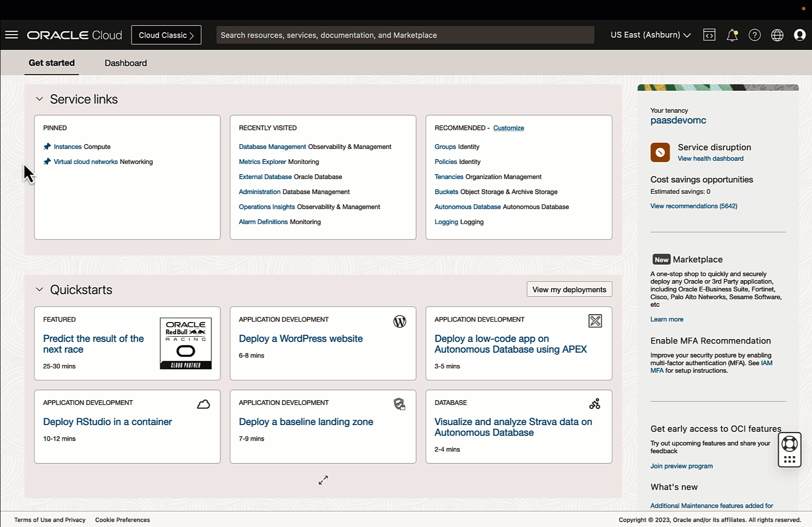Screen dimensions: 812x527
Task: Collapse the Quickstarts section
Action: point(40,289)
